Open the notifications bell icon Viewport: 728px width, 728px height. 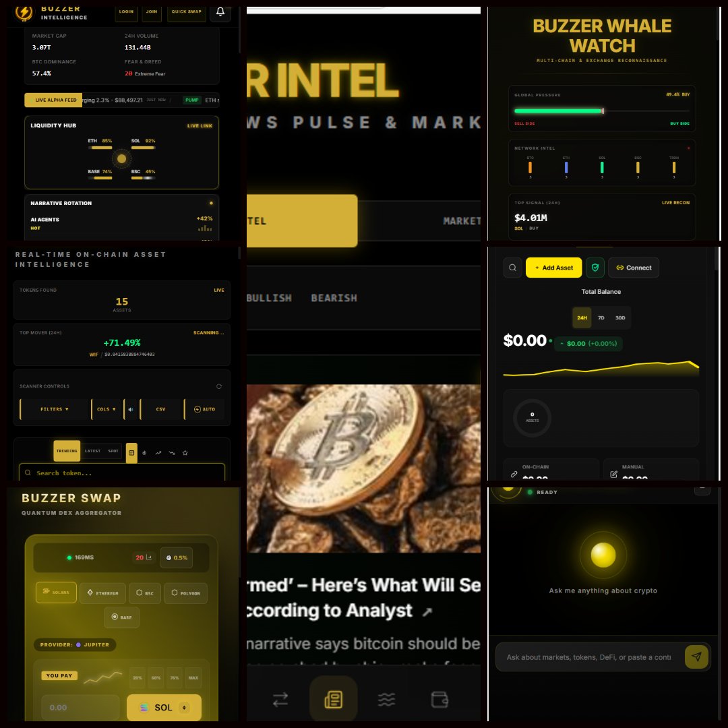coord(220,12)
